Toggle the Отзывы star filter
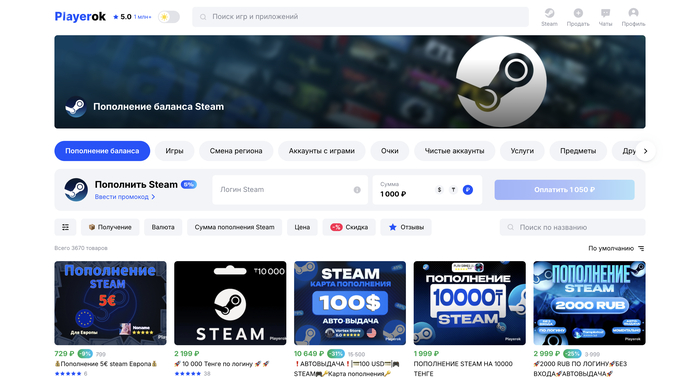The width and height of the screenshot is (700, 377). click(406, 227)
